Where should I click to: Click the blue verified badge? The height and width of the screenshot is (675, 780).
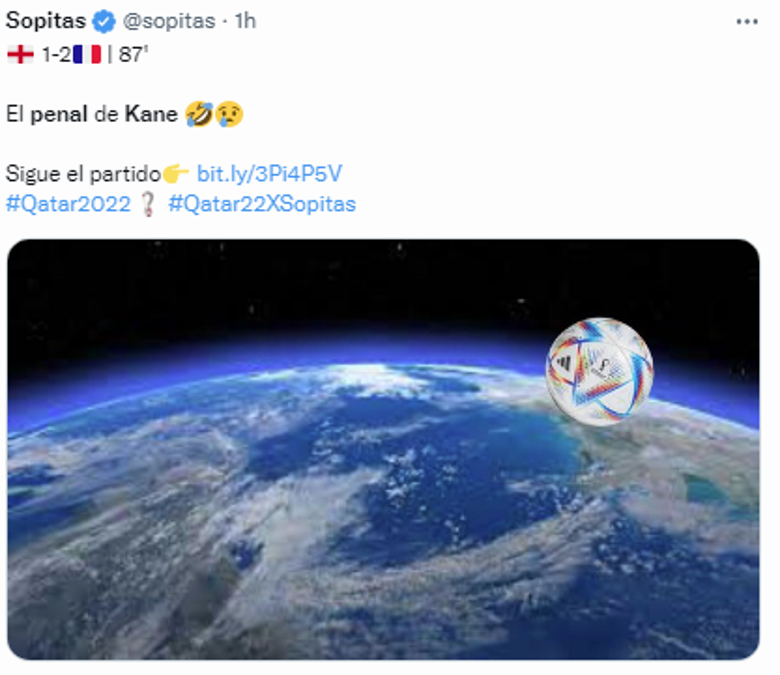pos(103,21)
